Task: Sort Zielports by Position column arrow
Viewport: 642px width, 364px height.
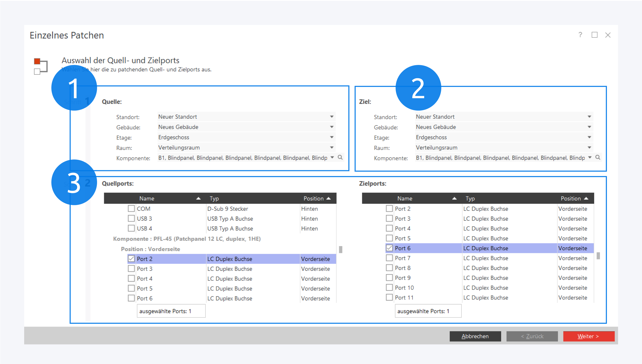Action: point(586,199)
